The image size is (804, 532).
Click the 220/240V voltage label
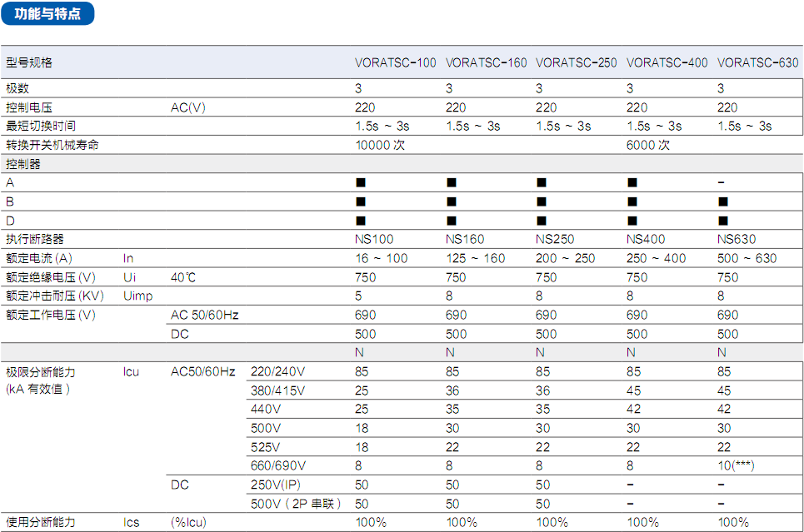278,371
